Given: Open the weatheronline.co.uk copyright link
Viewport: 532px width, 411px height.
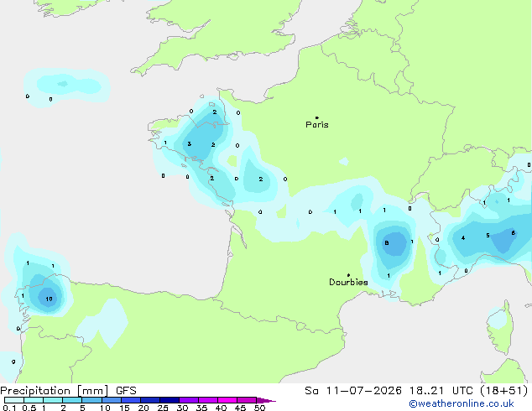Looking at the screenshot, I should (x=461, y=403).
